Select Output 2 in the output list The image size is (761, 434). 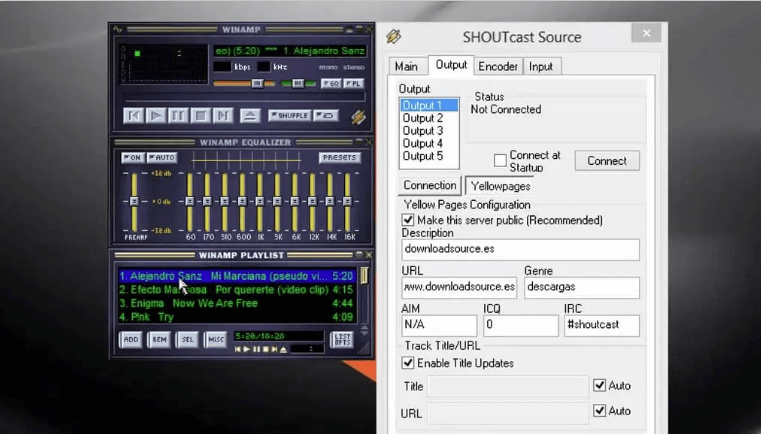429,118
